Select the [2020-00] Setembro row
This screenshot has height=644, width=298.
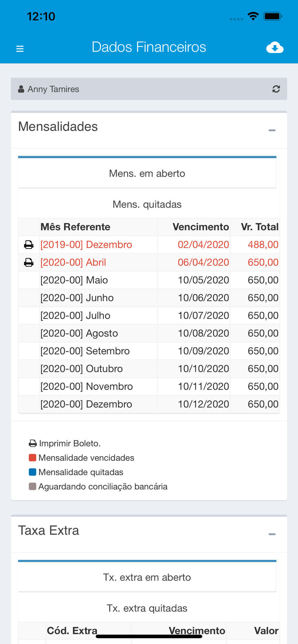tap(149, 351)
